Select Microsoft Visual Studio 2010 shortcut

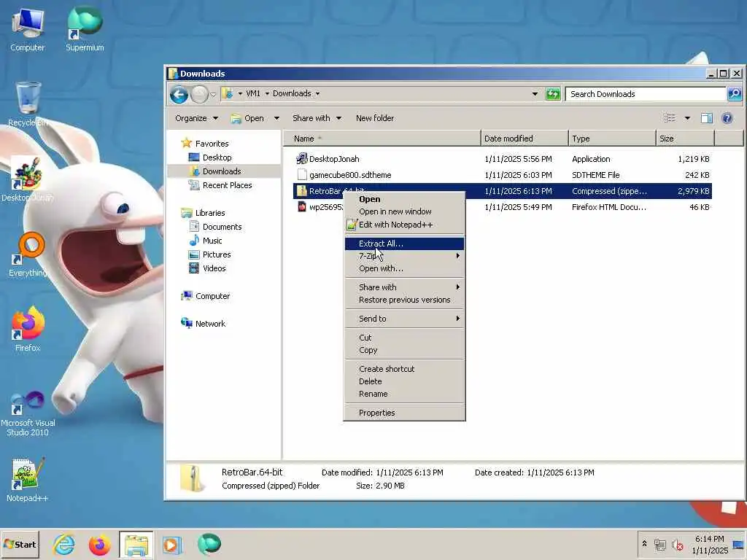pos(28,413)
